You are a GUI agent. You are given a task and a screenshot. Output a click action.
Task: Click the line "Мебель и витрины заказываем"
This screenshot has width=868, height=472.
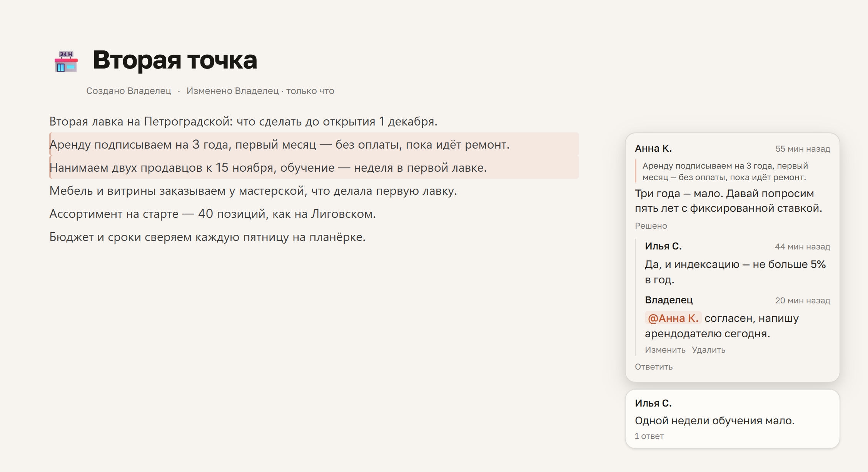pyautogui.click(x=253, y=191)
